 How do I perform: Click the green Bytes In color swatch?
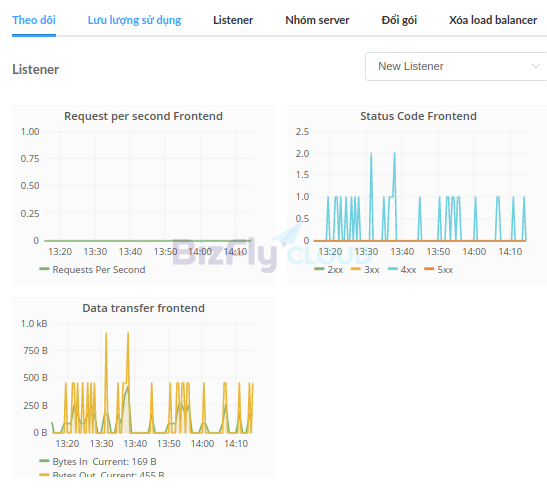tap(44, 461)
